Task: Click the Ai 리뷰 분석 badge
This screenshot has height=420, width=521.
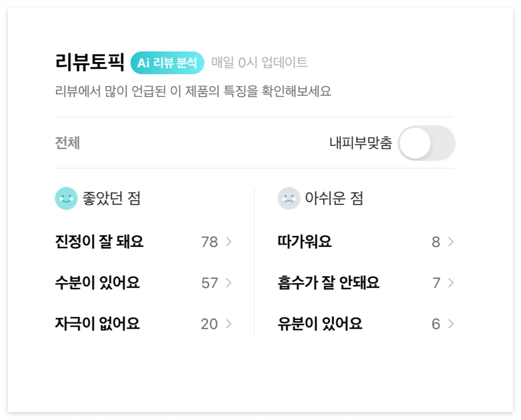Action: [x=168, y=63]
